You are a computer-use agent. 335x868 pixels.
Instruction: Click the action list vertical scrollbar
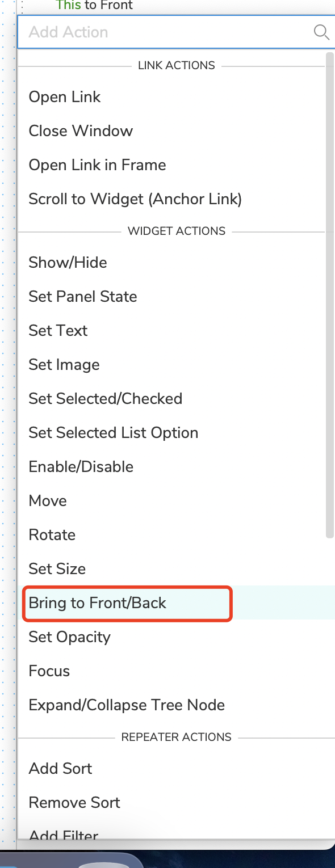[330, 295]
